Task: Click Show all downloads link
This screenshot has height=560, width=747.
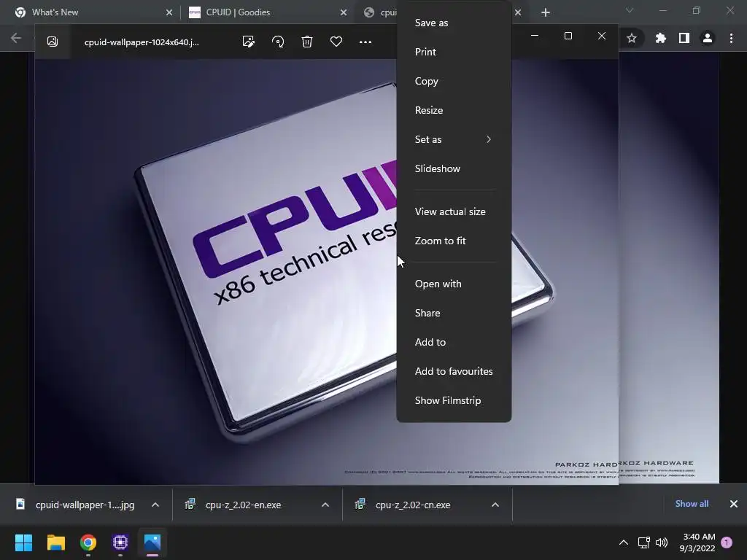Action: point(692,504)
